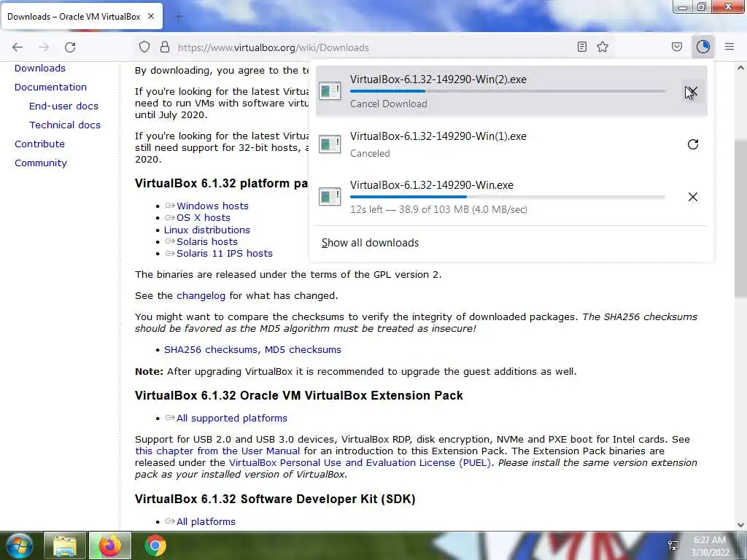Toggle reader view icon in address bar
Viewport: 747px width, 560px height.
[x=581, y=47]
